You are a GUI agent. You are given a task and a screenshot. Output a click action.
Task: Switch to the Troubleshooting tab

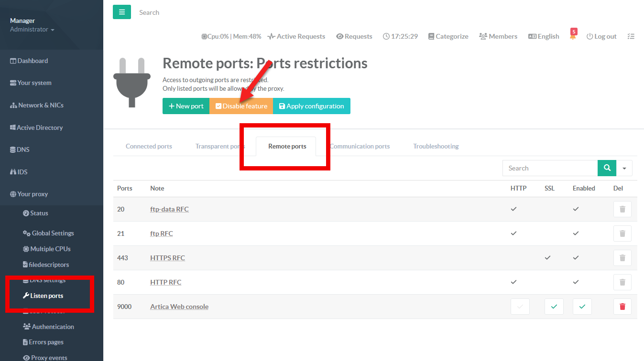click(x=436, y=146)
